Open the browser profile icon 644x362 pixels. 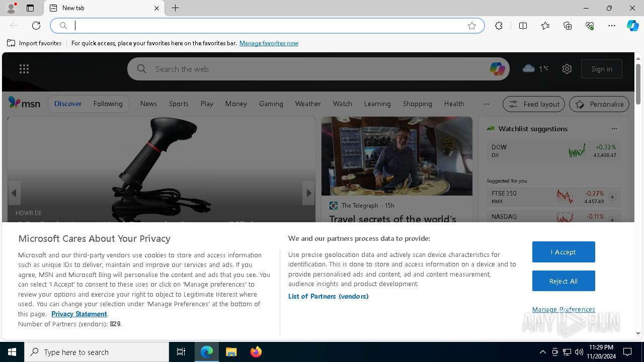[11, 8]
